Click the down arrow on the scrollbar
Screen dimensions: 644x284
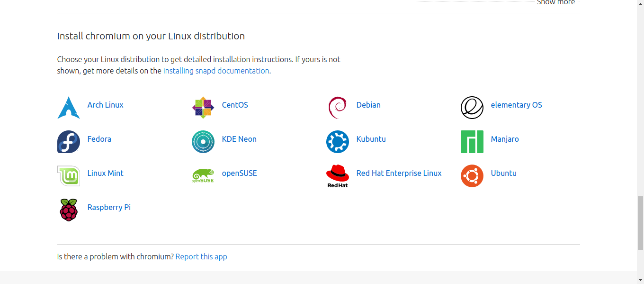[640, 280]
